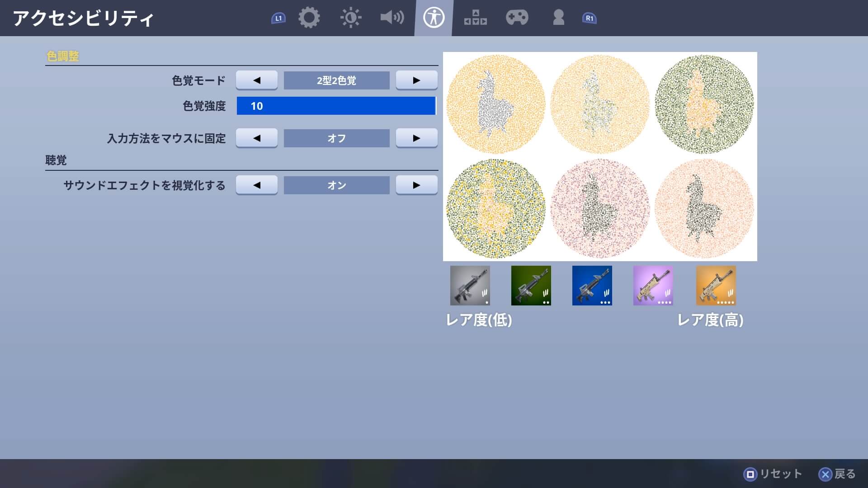
Task: Open the brightness settings tab
Action: (x=351, y=18)
